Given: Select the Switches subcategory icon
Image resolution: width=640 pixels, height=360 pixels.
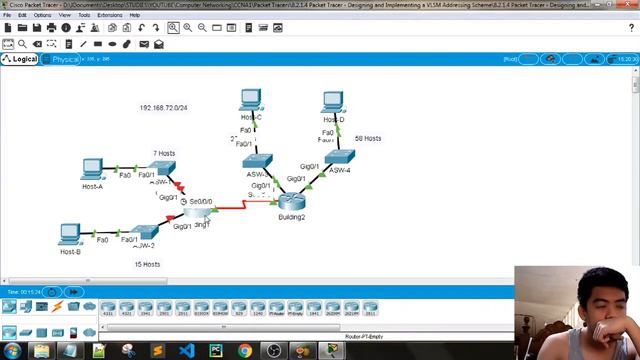Looking at the screenshot, I should [26, 333].
